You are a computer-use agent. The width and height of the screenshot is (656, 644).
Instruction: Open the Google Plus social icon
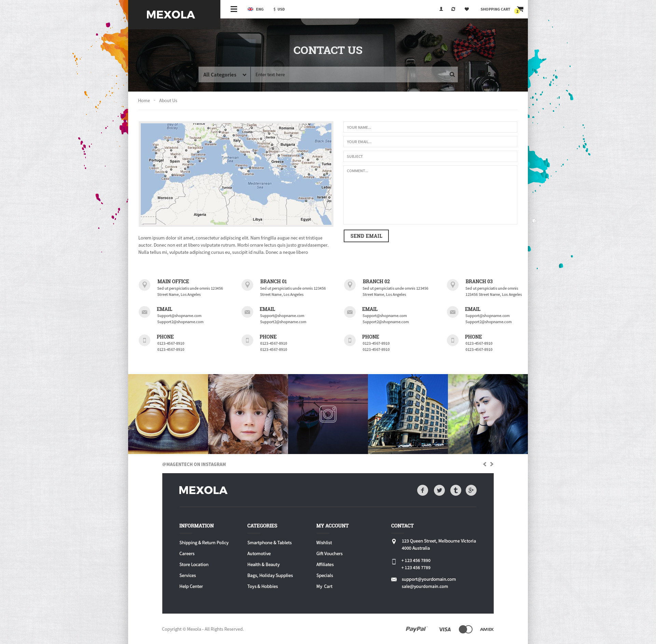471,490
